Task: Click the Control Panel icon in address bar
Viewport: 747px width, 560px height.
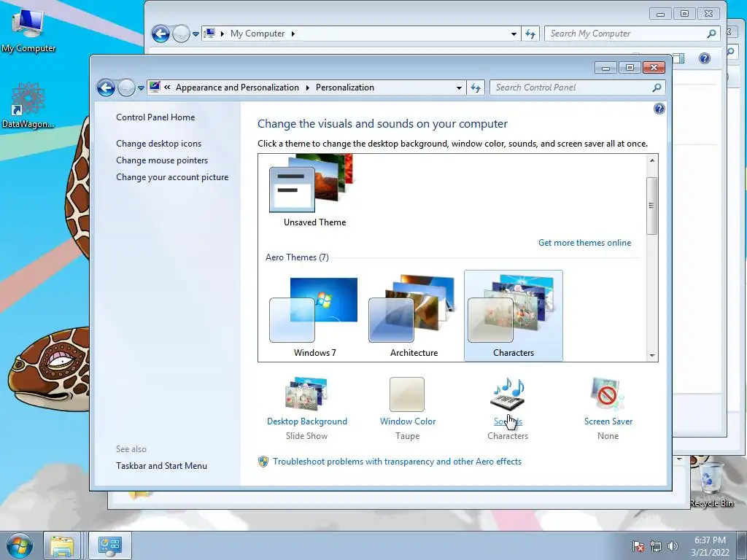Action: [155, 87]
